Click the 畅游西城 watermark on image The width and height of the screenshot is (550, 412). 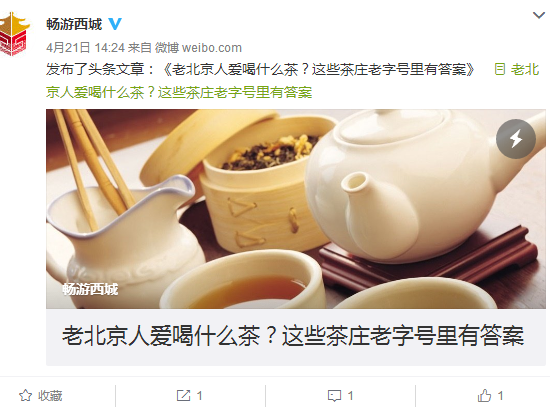pyautogui.click(x=90, y=290)
